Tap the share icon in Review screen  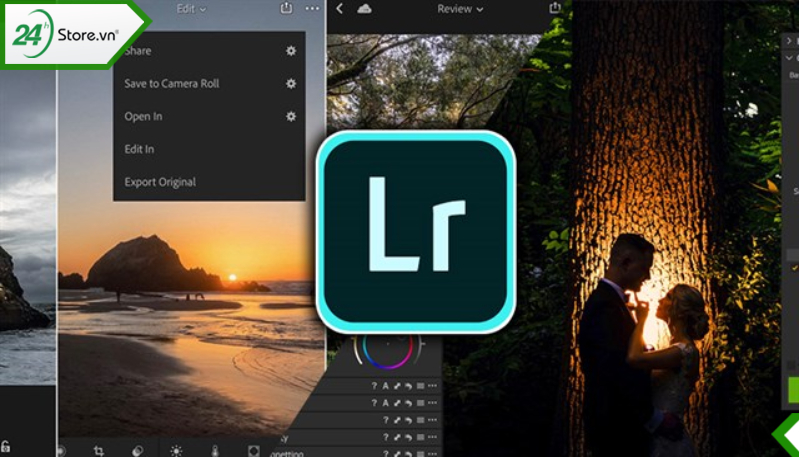point(555,8)
